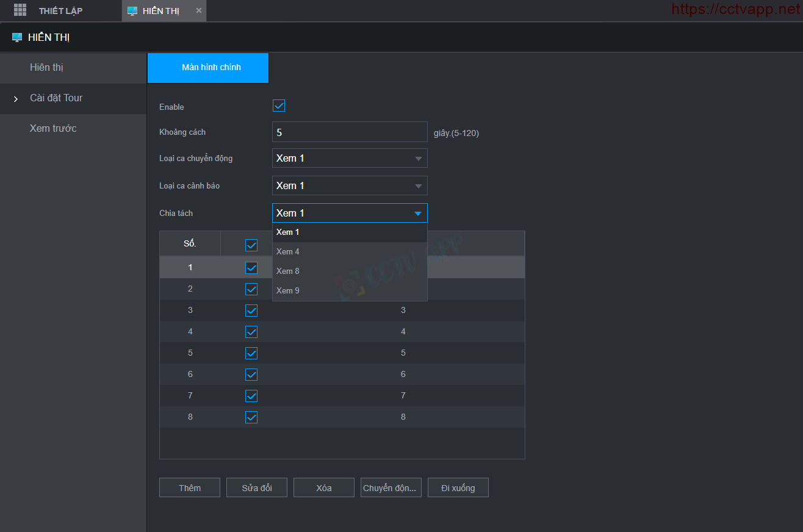Click the arrow icon beside Cài đặt Tour

coord(16,99)
